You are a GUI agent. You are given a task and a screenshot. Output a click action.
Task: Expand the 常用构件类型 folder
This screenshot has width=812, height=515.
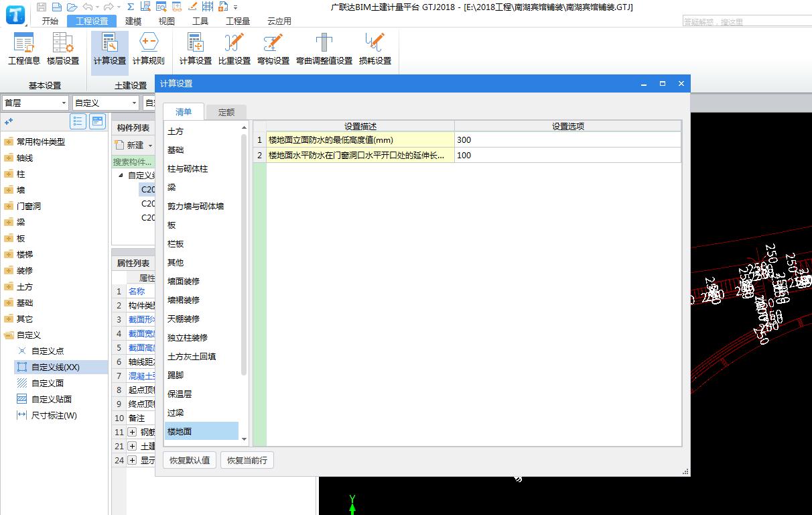tap(9, 141)
